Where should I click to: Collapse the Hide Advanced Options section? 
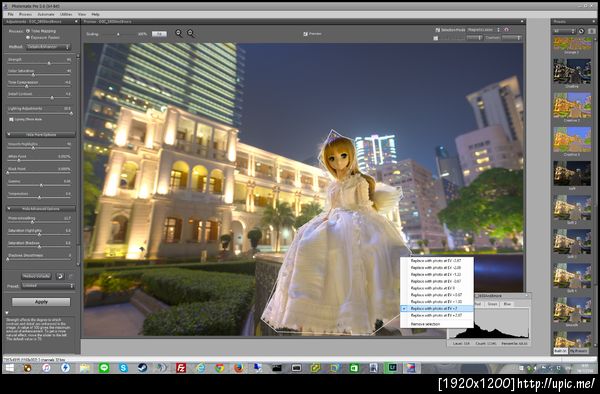pyautogui.click(x=41, y=209)
